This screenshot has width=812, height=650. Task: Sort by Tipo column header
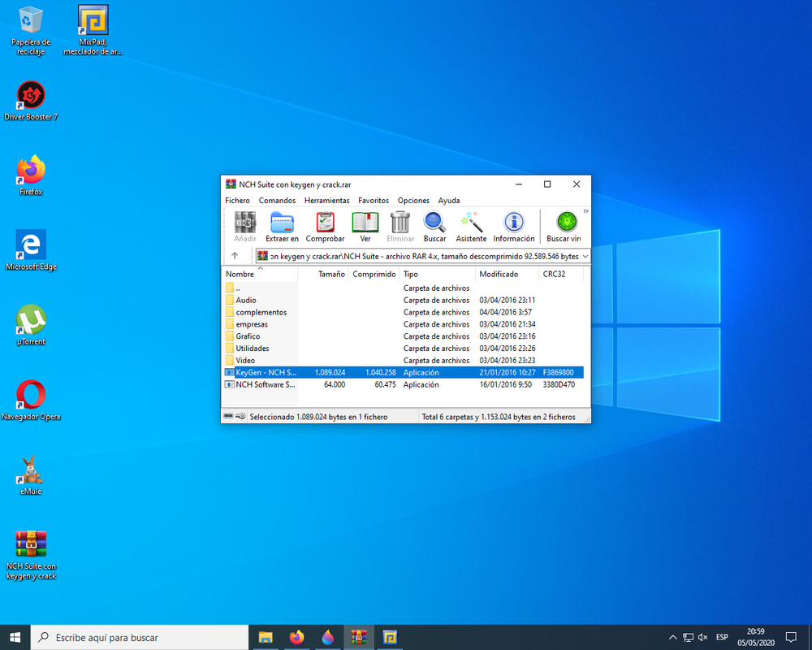point(438,274)
